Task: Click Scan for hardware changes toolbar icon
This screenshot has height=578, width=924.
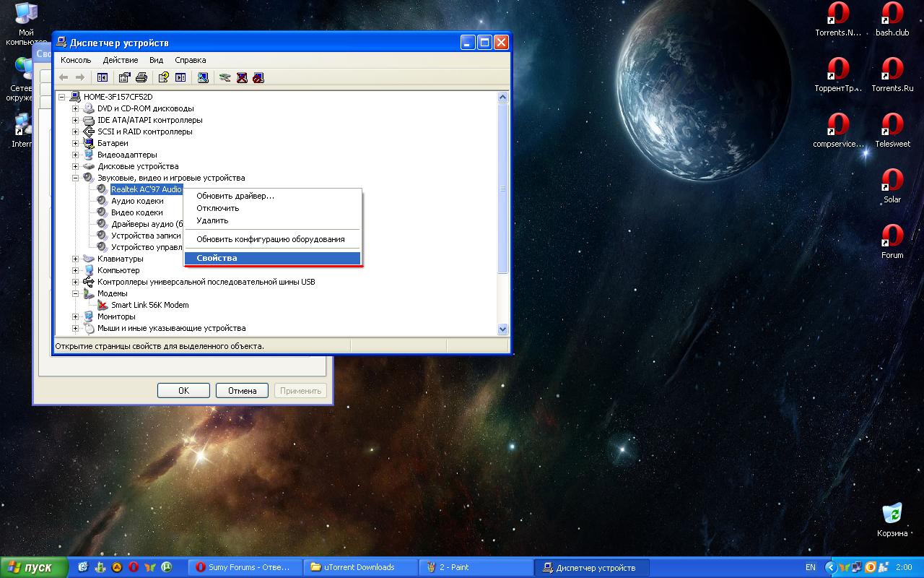Action: (x=204, y=77)
